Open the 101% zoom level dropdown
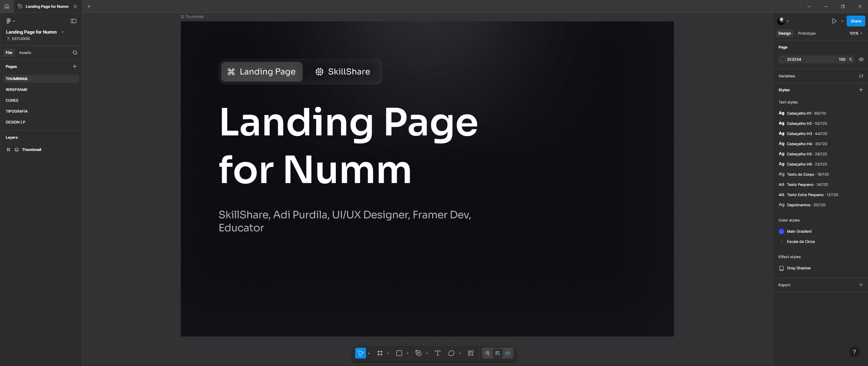This screenshot has height=366, width=868. (855, 33)
